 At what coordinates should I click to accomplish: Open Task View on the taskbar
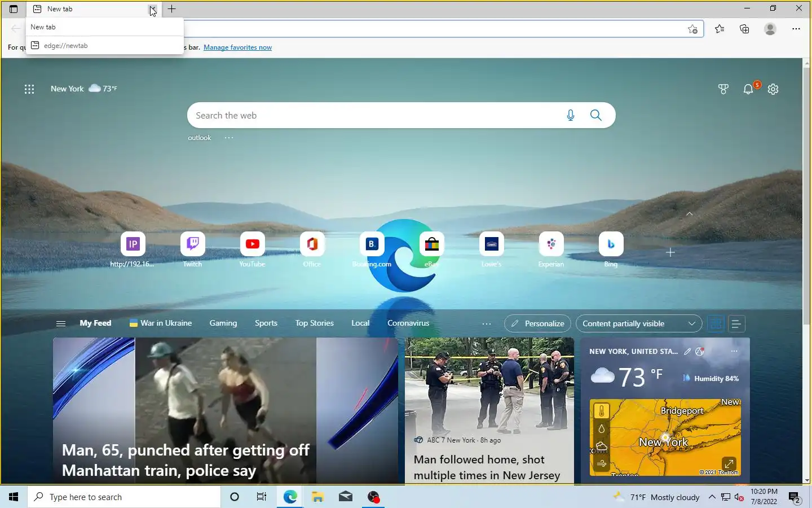click(262, 497)
